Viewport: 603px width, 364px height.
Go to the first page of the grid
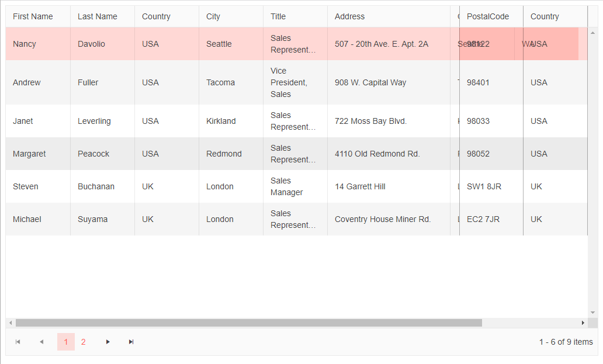[x=18, y=342]
